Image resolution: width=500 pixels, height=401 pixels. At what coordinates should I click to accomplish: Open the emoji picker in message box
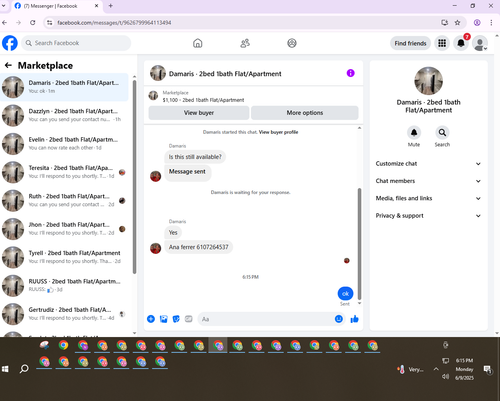coord(339,319)
